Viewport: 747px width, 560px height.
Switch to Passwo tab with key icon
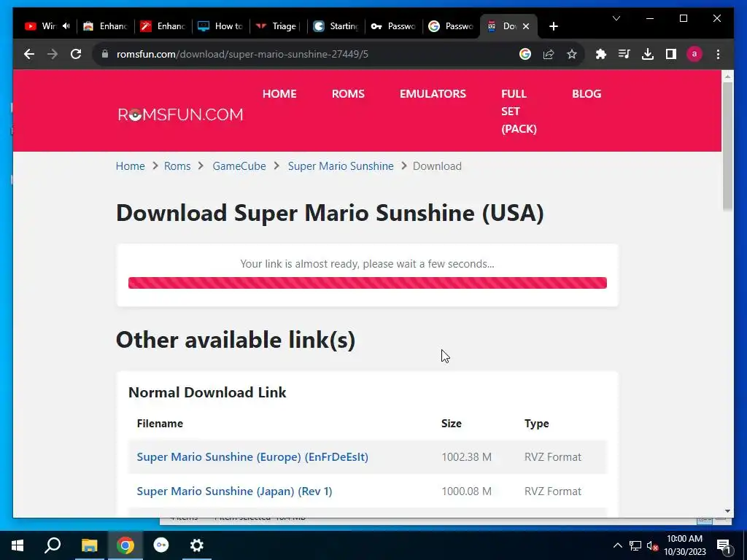coord(393,26)
